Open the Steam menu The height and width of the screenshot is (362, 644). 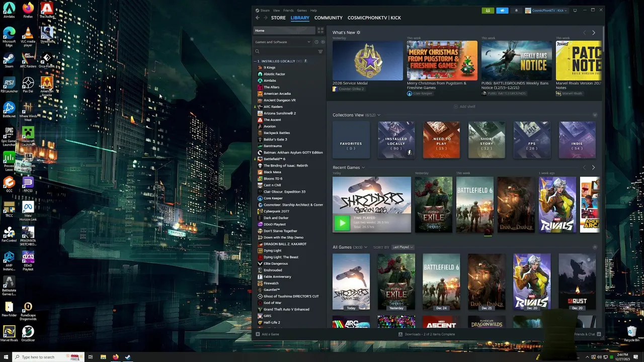263,11
